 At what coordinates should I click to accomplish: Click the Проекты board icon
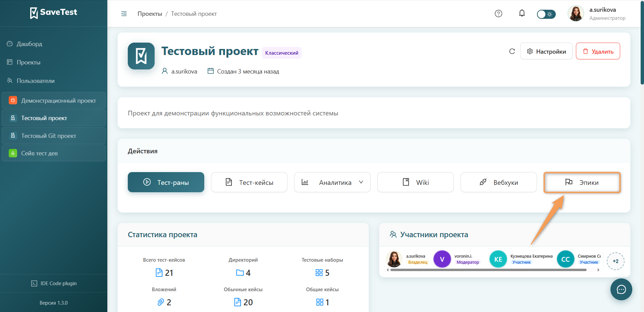tap(10, 62)
